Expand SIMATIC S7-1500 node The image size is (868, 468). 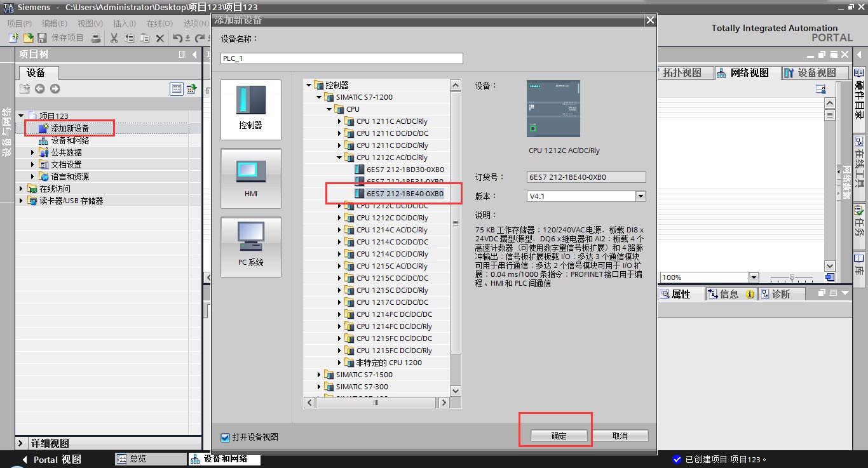tap(319, 375)
